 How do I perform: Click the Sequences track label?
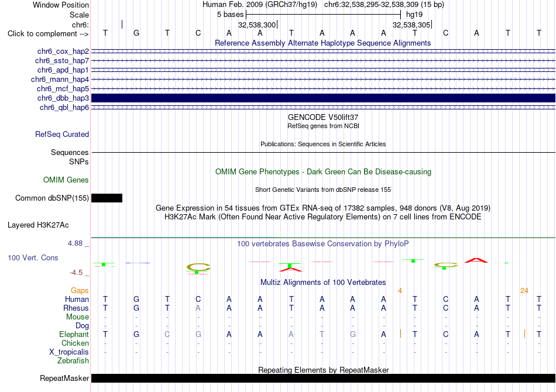click(70, 152)
